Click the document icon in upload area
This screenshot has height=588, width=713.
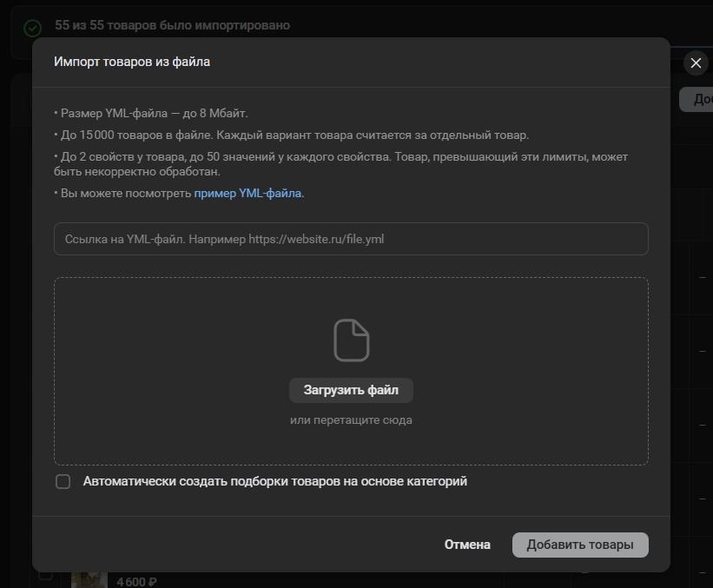(x=351, y=340)
